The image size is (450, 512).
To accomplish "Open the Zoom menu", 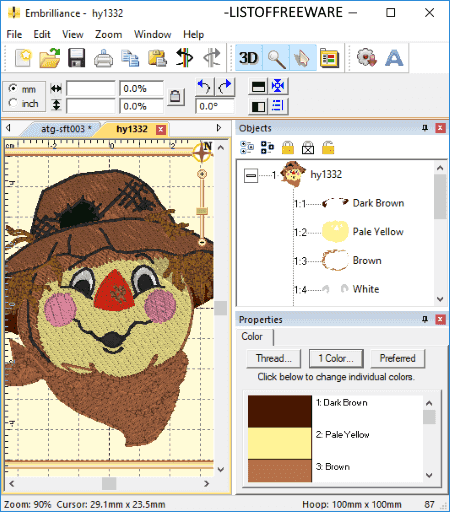I will [x=108, y=34].
